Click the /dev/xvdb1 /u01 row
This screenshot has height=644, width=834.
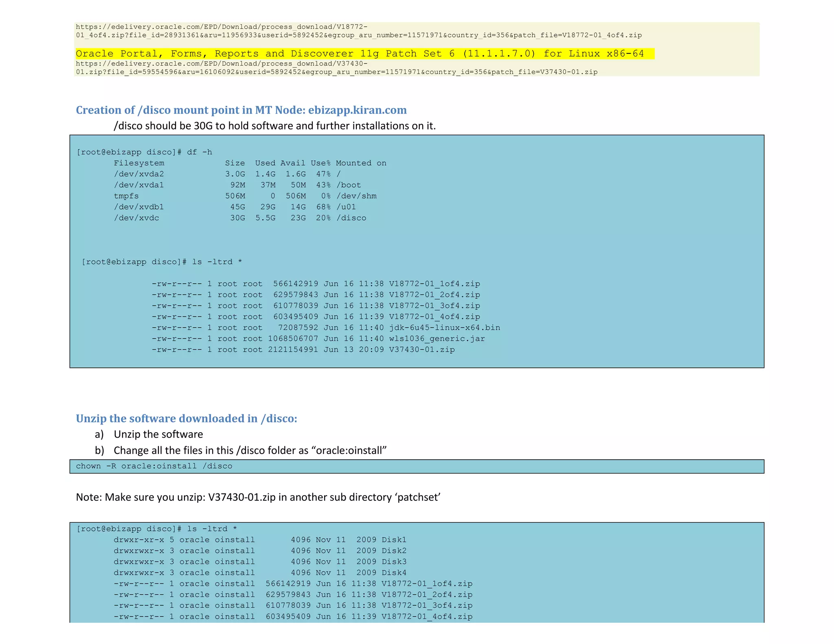235,207
